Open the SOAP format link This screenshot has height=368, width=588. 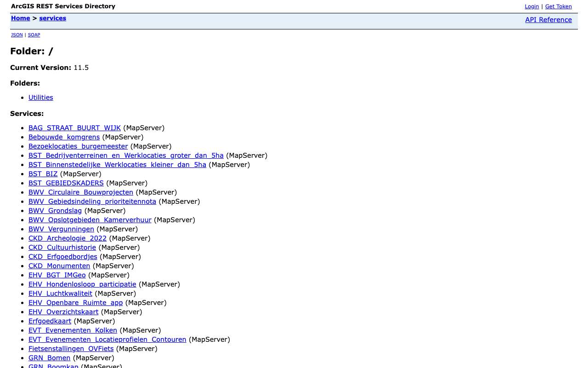click(x=34, y=35)
